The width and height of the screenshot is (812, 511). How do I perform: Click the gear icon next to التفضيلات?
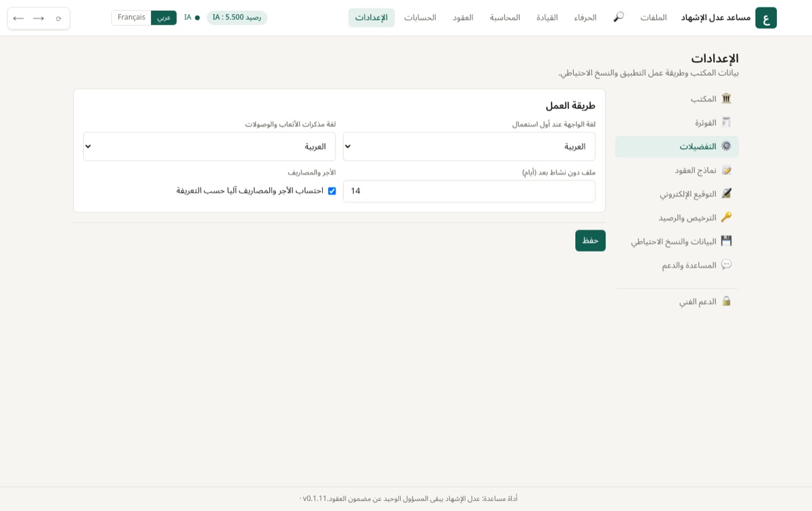point(726,146)
